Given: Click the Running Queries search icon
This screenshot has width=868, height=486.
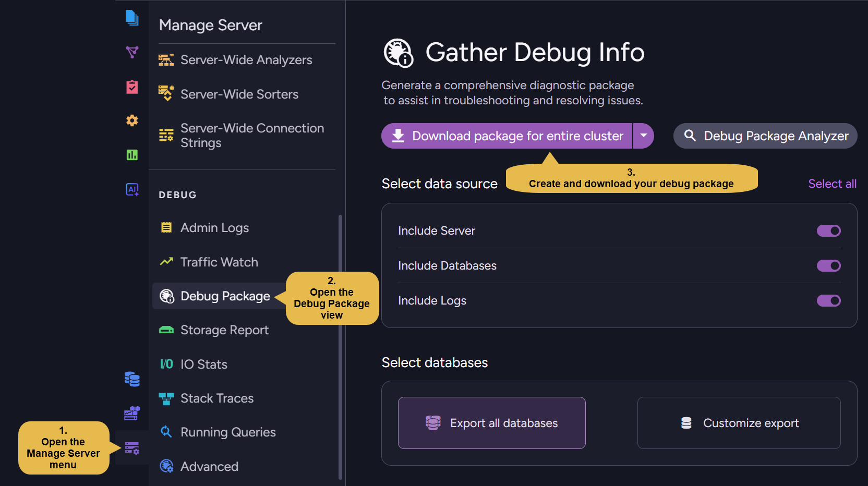Looking at the screenshot, I should (x=166, y=432).
